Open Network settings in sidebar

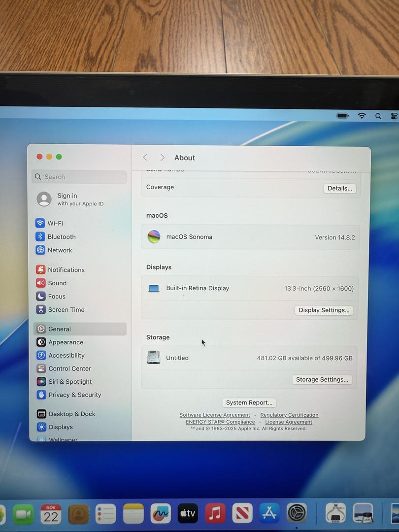coord(54,250)
